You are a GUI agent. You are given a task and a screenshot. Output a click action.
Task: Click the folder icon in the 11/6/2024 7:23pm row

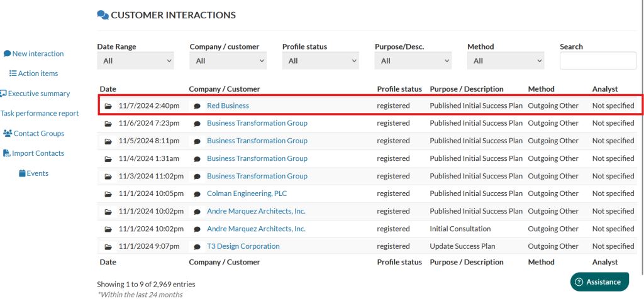click(x=108, y=124)
